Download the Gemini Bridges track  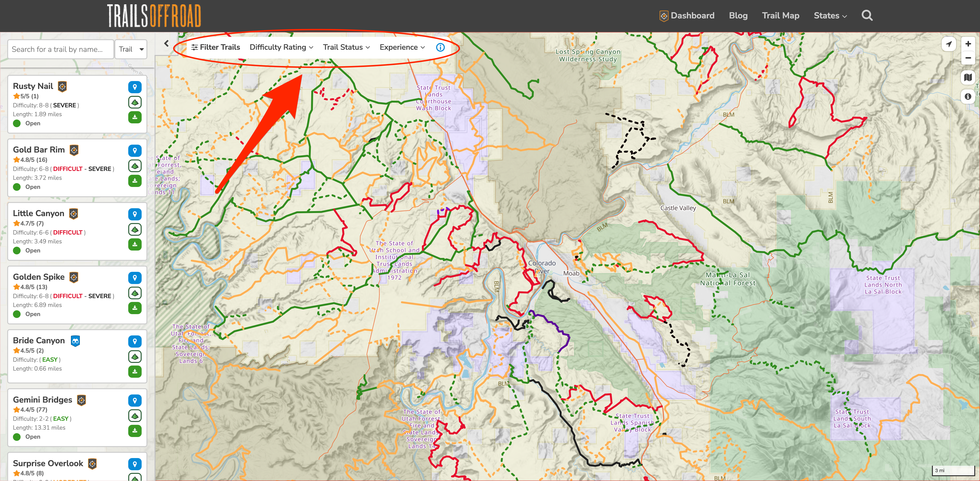point(135,430)
